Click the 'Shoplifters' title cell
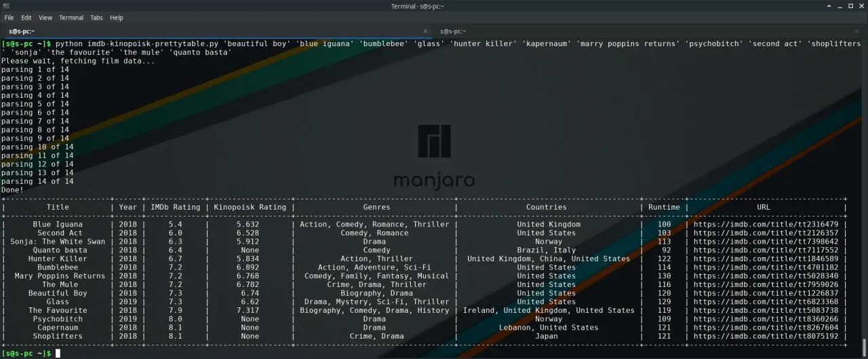868x359 pixels. pyautogui.click(x=58, y=337)
